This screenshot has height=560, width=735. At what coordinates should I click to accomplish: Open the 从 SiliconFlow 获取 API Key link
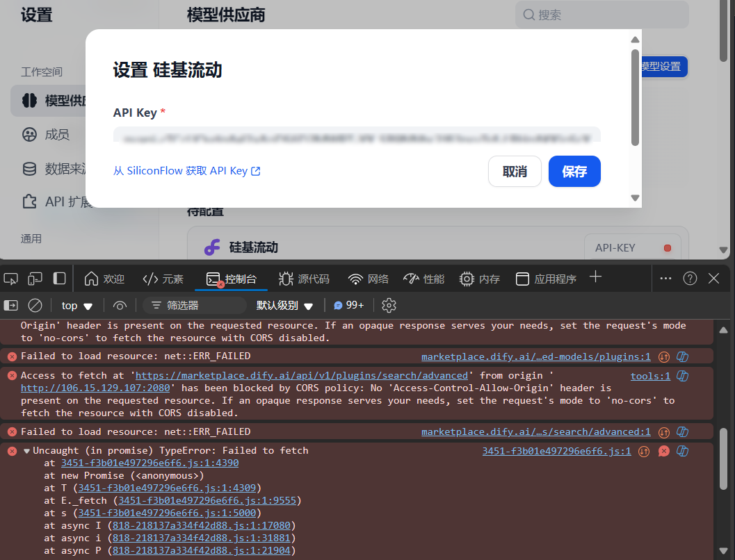187,171
